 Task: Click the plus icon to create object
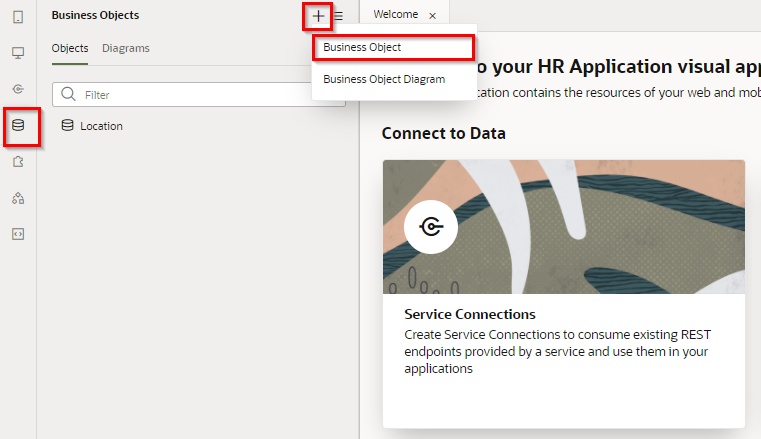(318, 16)
